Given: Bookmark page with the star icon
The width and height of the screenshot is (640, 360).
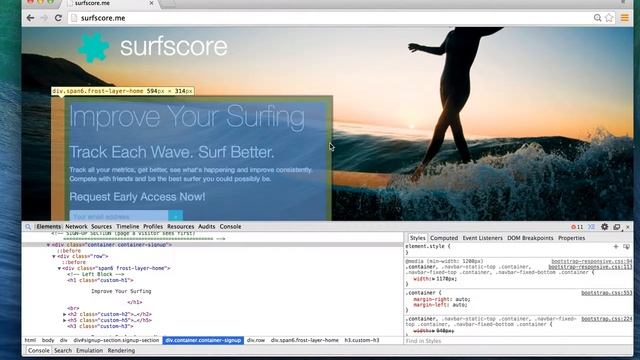Looking at the screenshot, I should (x=609, y=18).
